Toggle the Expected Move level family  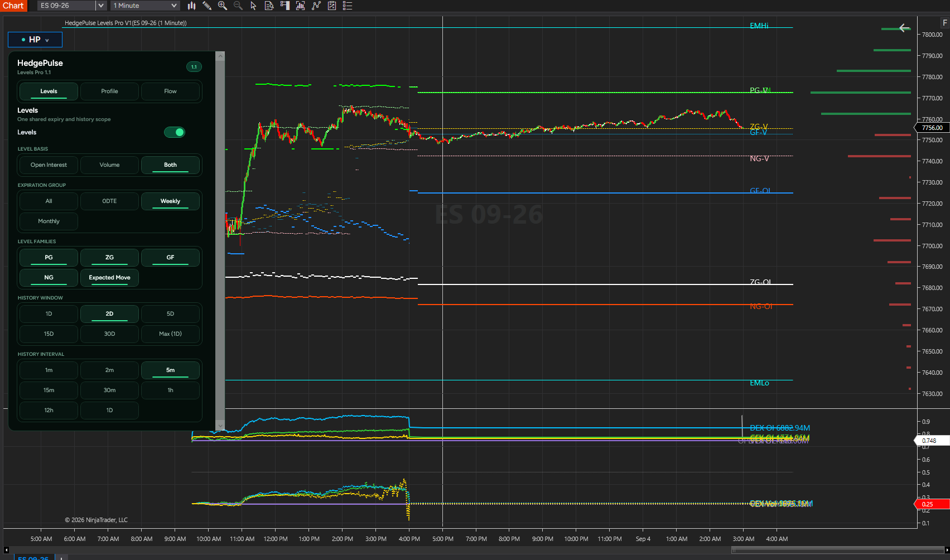(x=109, y=278)
